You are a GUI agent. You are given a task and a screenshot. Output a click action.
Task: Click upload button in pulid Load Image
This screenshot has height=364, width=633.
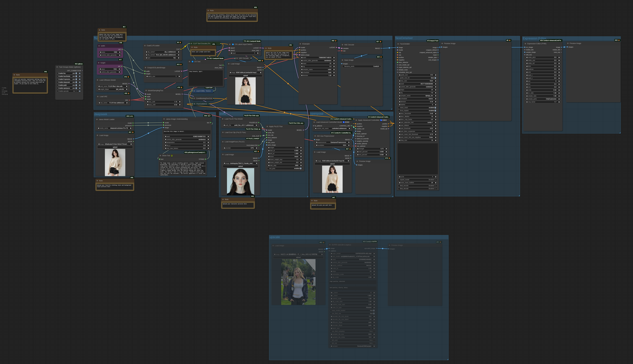point(240,166)
